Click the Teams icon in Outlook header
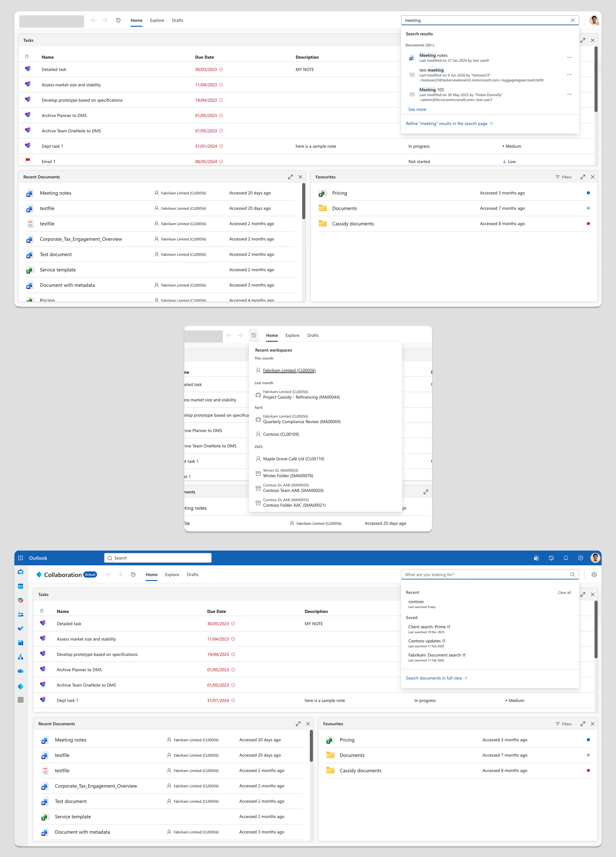This screenshot has height=857, width=616. (536, 558)
